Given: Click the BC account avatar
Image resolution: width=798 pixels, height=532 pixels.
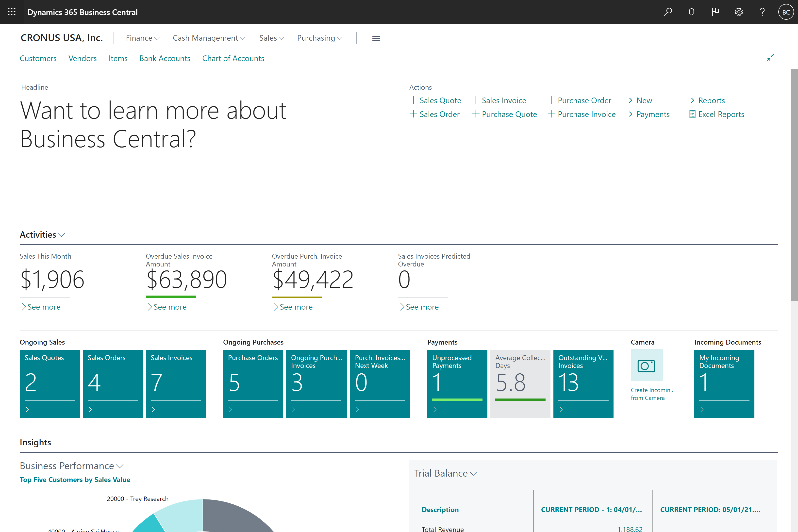Looking at the screenshot, I should pyautogui.click(x=786, y=12).
